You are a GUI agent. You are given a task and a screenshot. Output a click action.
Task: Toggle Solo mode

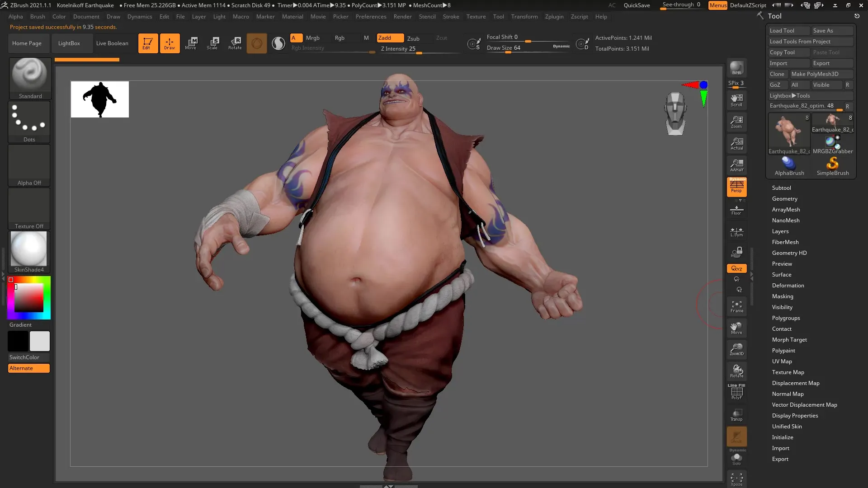pos(736,459)
